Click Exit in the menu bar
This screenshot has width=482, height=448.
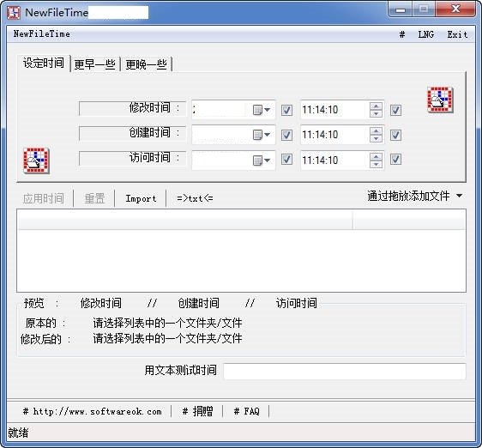coord(457,34)
